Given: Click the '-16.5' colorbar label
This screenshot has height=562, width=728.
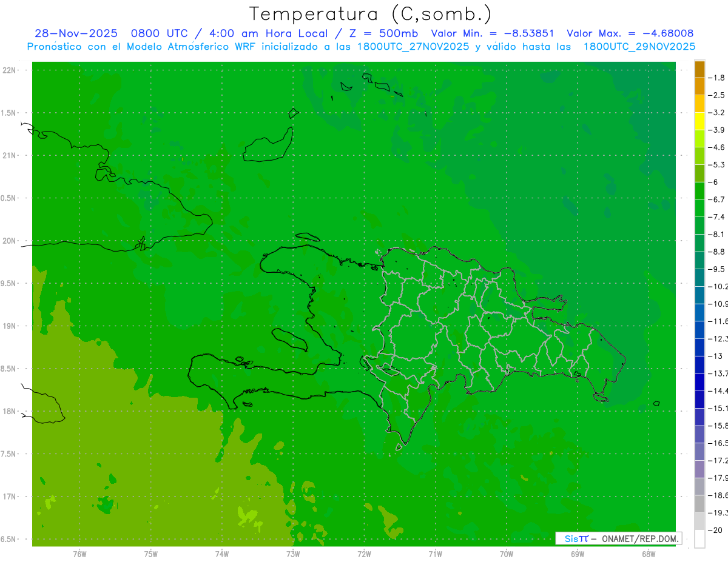Looking at the screenshot, I should tap(718, 443).
